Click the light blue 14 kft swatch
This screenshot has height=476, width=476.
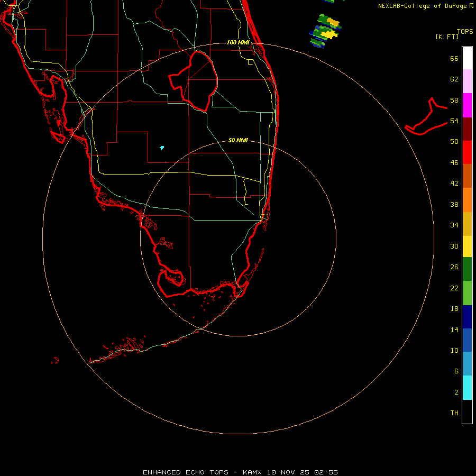(x=467, y=364)
